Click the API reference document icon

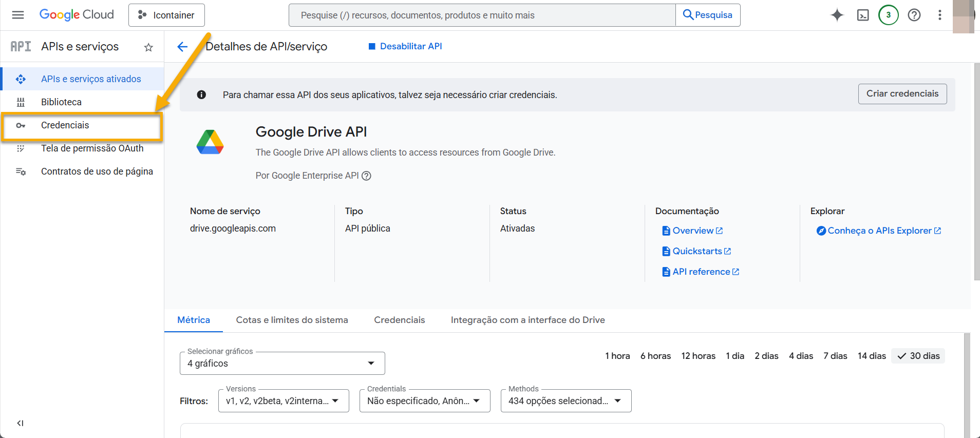click(x=666, y=272)
